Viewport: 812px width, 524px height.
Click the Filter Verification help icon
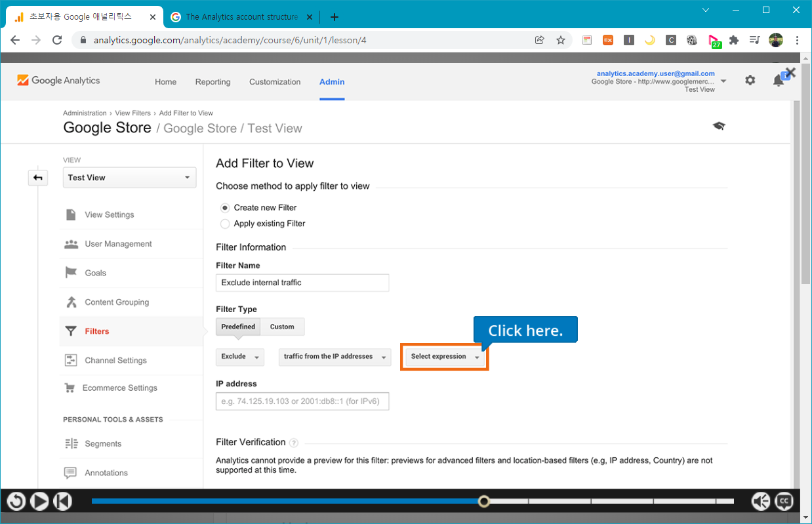(294, 443)
